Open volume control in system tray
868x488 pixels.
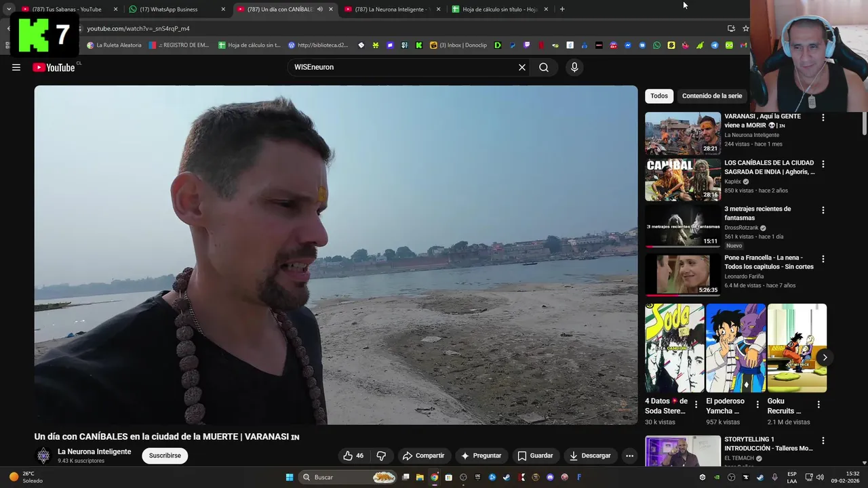click(819, 477)
